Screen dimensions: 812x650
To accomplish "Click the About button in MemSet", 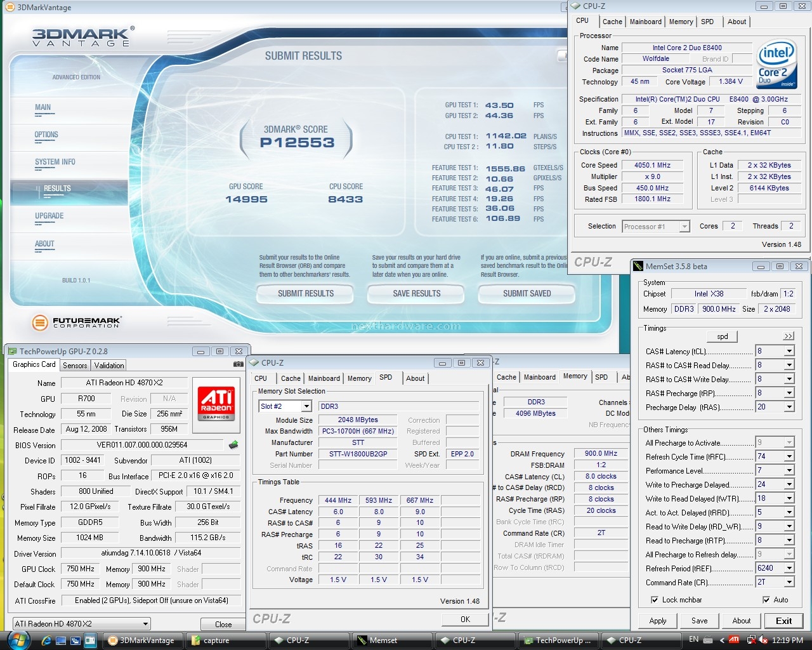I will (x=742, y=621).
